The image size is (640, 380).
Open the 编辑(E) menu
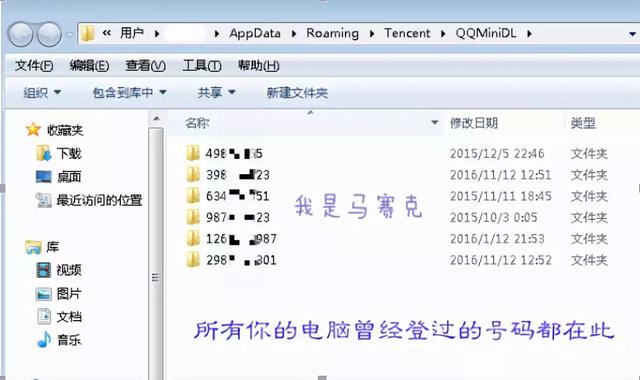89,66
